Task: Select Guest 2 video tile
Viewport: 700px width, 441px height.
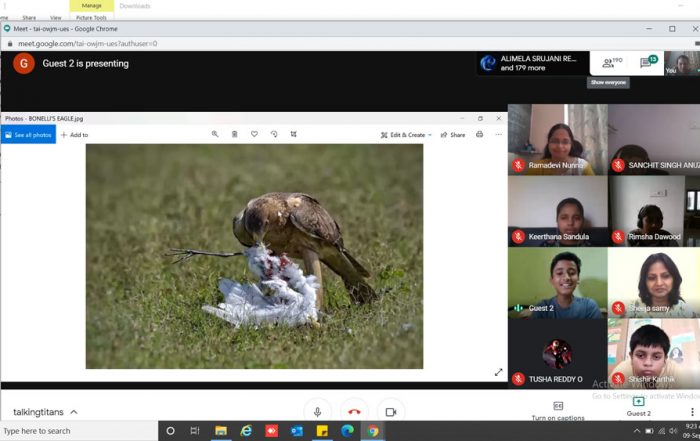Action: tap(558, 283)
